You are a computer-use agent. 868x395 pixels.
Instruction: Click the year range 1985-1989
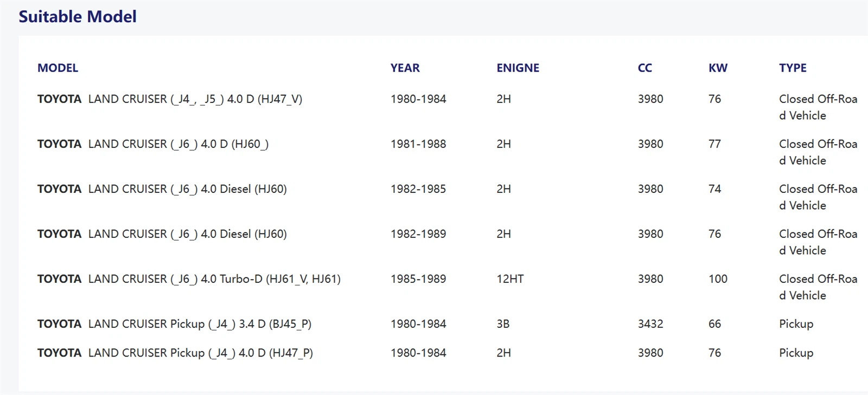(x=418, y=279)
